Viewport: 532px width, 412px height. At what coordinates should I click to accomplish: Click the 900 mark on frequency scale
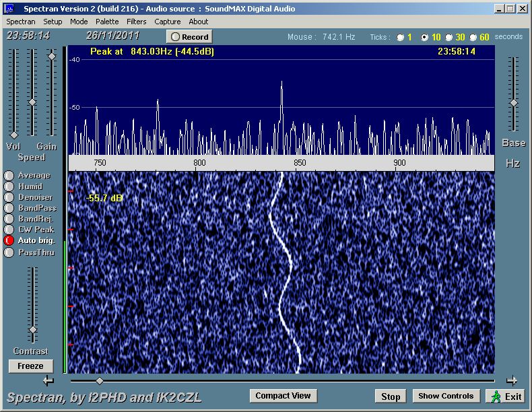[399, 163]
